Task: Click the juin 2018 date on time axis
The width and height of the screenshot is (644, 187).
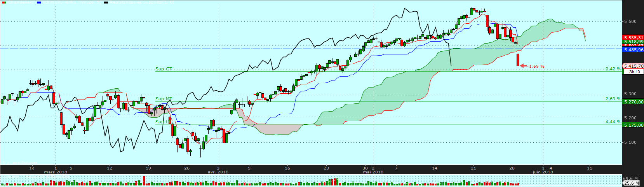Action: point(543,172)
